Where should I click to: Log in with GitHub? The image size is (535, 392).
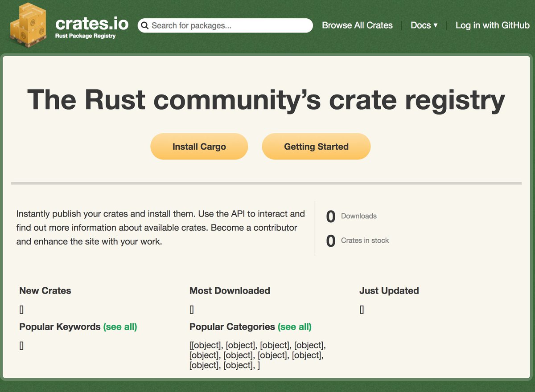coord(492,25)
